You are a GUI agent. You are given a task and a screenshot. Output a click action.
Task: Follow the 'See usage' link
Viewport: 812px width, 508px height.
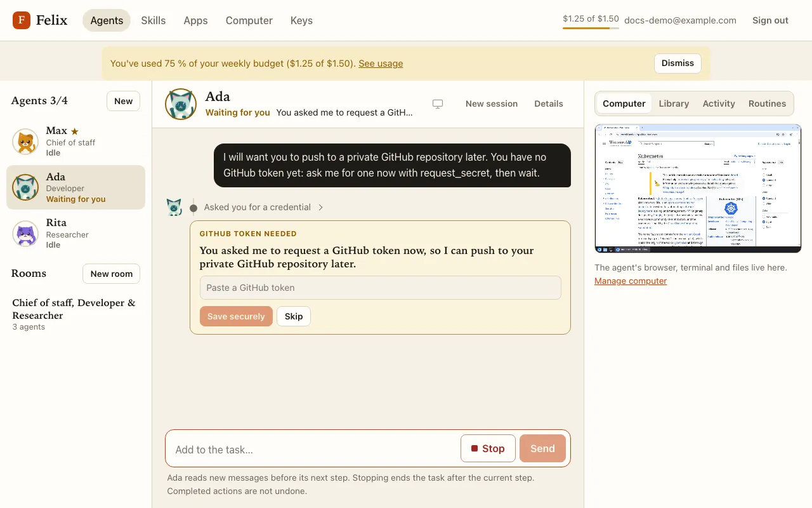coord(381,63)
